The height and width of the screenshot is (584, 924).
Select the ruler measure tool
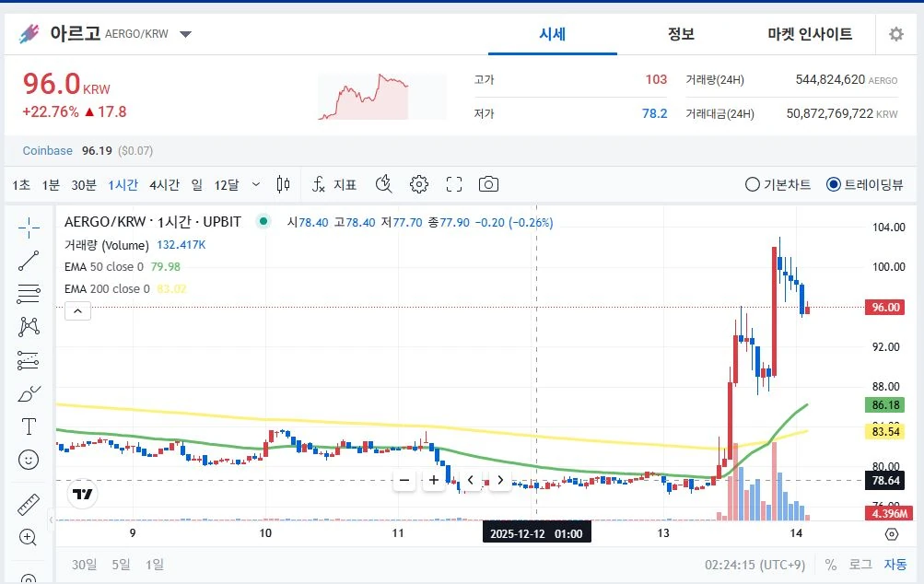coord(29,505)
